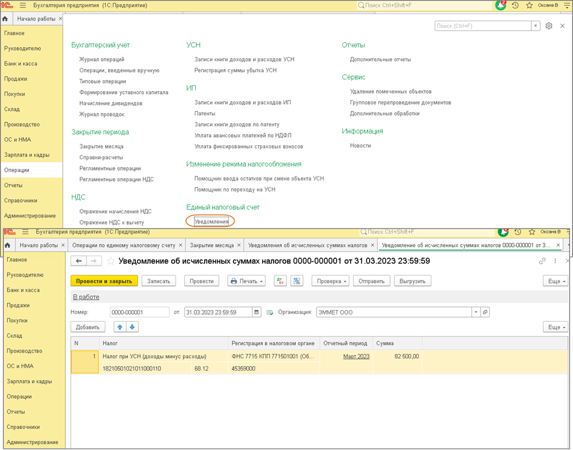Click Выгрузить button

tap(412, 281)
